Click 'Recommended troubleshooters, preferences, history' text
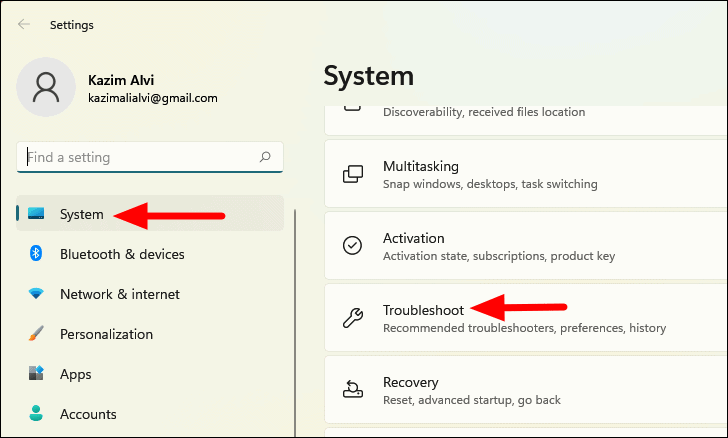 pyautogui.click(x=525, y=328)
